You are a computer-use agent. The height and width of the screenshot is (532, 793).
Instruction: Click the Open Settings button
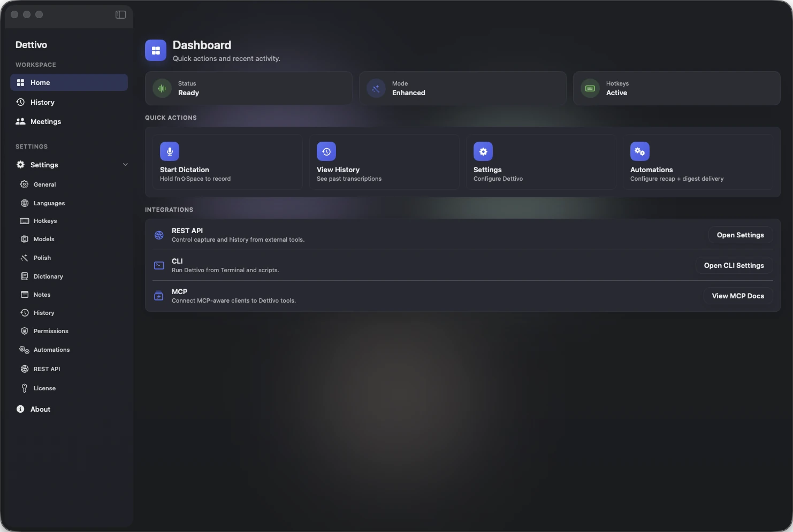pos(741,235)
